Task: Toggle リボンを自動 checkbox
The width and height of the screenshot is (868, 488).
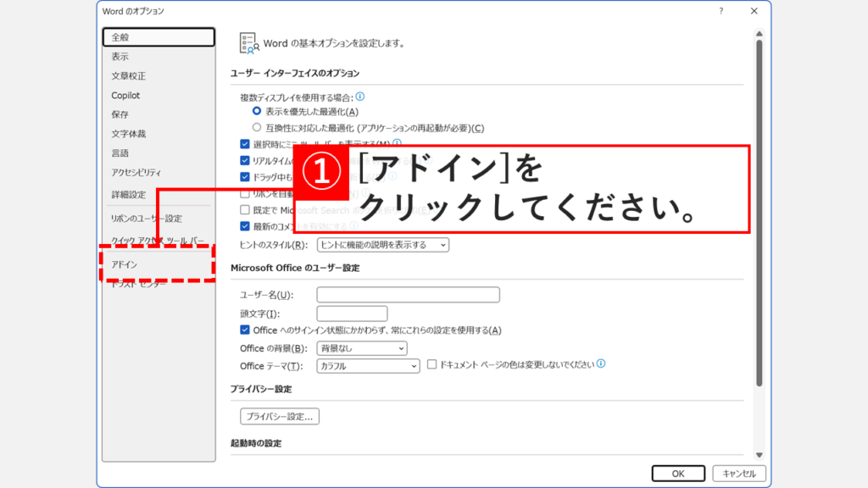Action: [245, 194]
